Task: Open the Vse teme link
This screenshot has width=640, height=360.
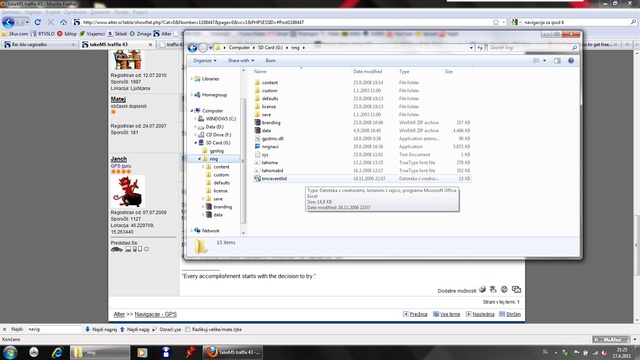Action: click(450, 314)
